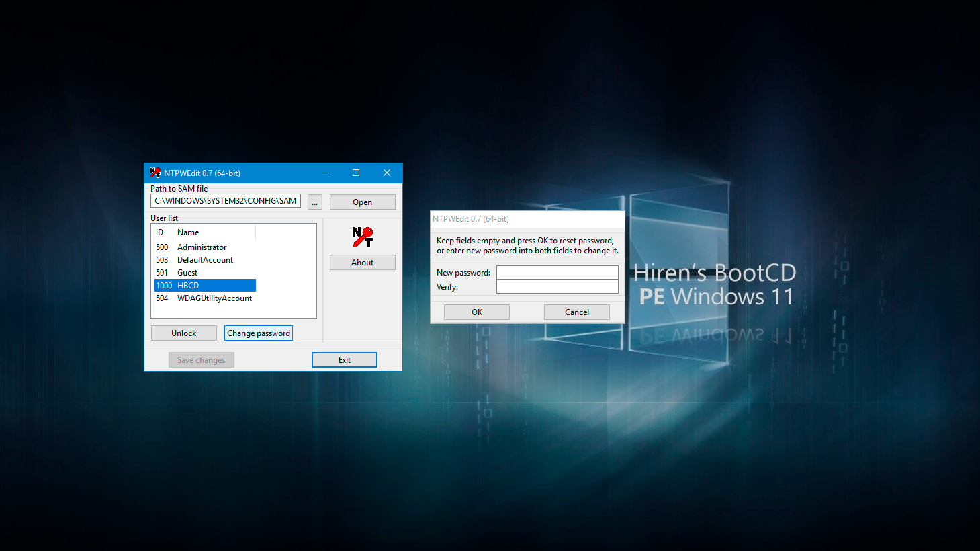Image resolution: width=980 pixels, height=551 pixels.
Task: Open the SAM file with Open button
Action: [362, 202]
